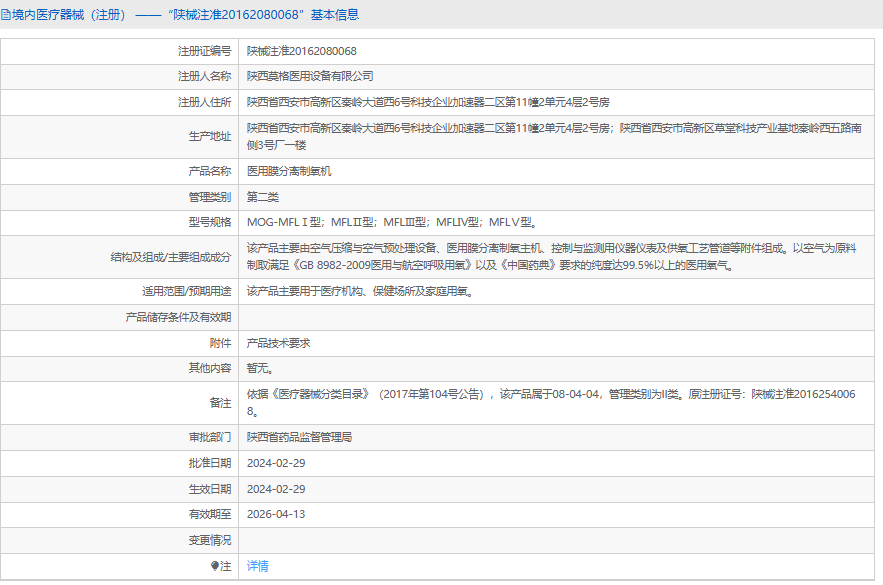Click the 适用范围/预期用途 description text

point(360,291)
